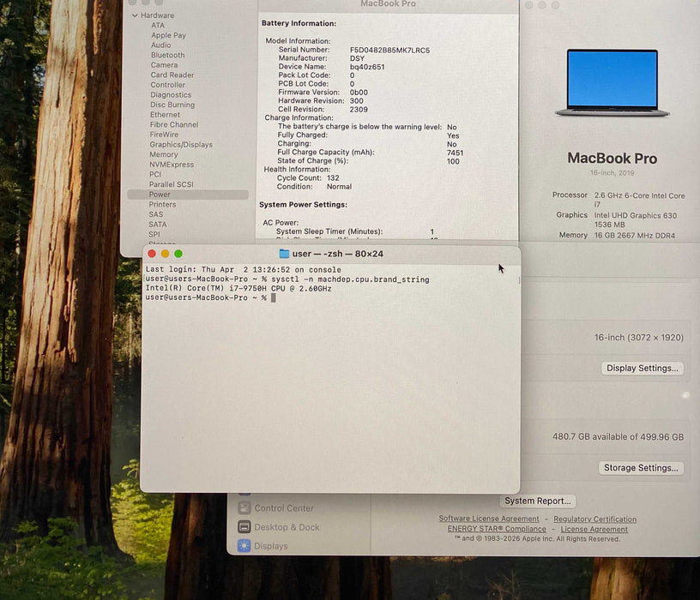Open the License Agreement link
This screenshot has width=700, height=600.
pos(594,530)
